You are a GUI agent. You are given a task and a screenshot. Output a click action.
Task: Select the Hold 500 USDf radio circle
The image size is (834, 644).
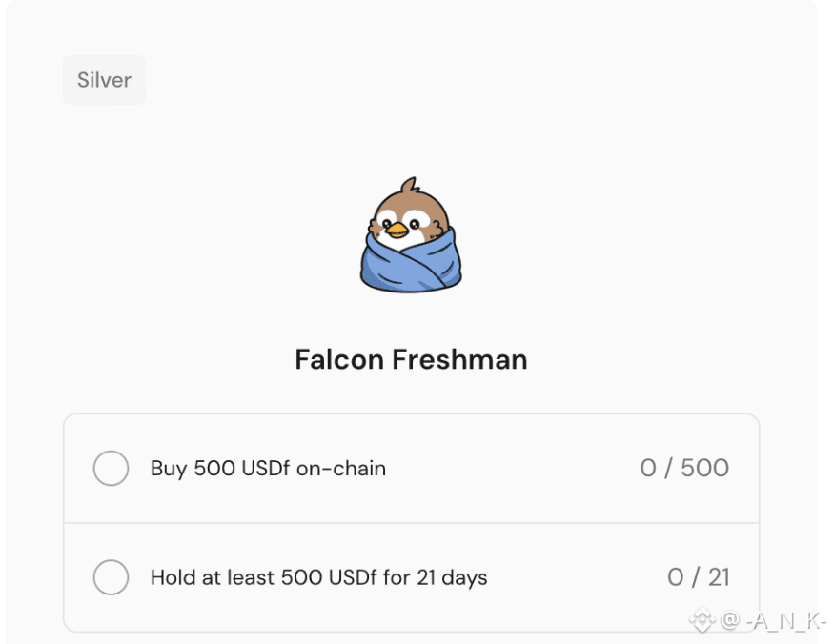[111, 577]
